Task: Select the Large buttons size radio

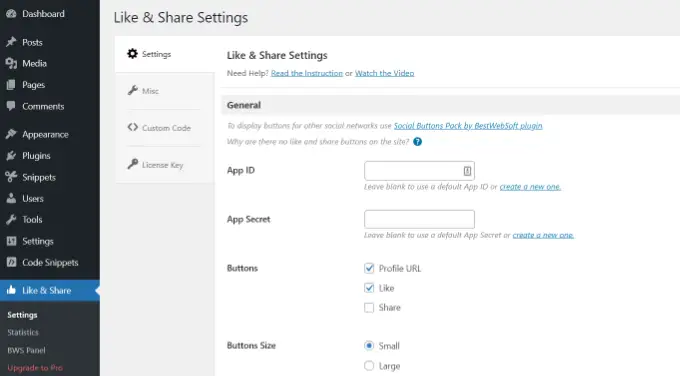Action: pyautogui.click(x=369, y=366)
